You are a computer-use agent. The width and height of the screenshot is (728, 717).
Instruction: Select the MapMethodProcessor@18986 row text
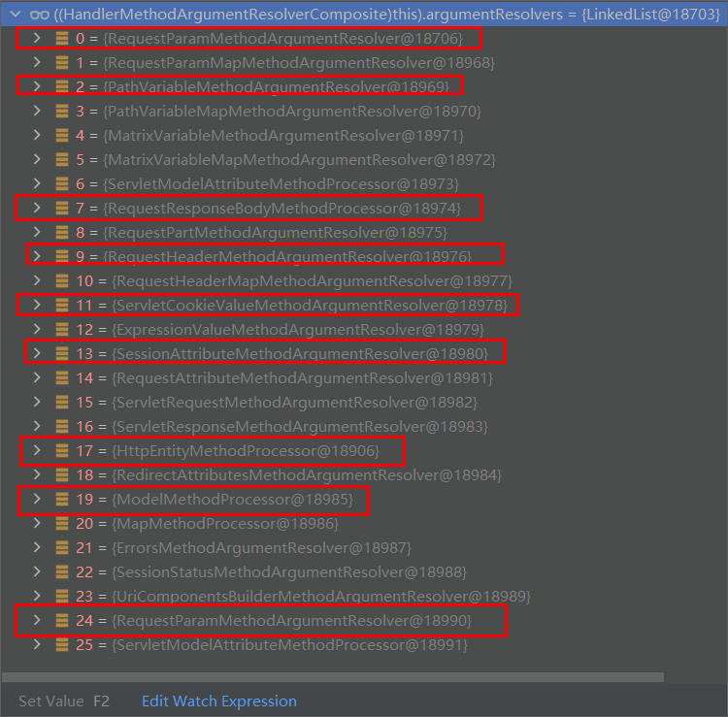click(x=225, y=524)
